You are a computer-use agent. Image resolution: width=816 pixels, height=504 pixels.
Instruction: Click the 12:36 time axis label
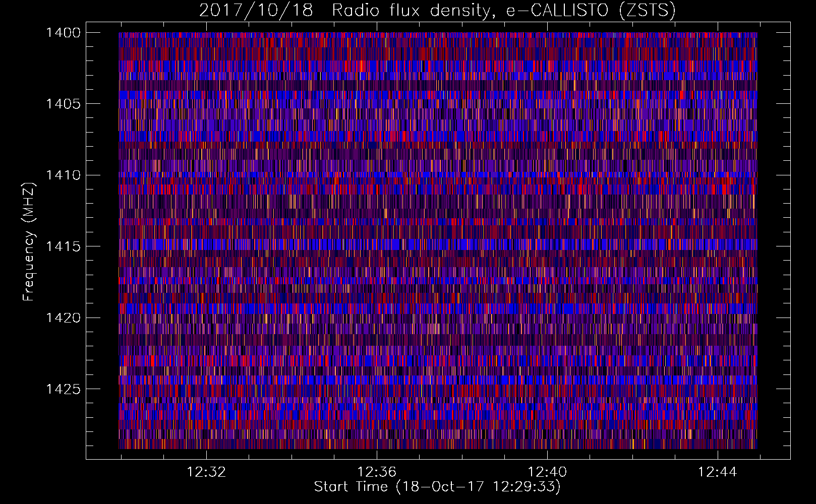(377, 472)
